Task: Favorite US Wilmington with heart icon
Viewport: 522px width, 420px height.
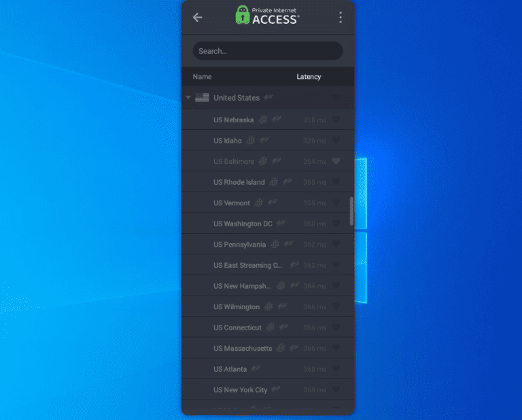Action: click(336, 307)
